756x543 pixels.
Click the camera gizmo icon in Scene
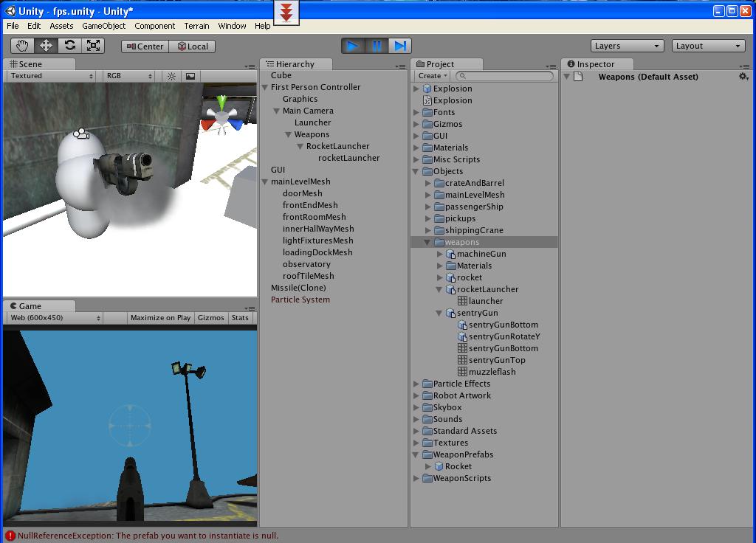81,134
